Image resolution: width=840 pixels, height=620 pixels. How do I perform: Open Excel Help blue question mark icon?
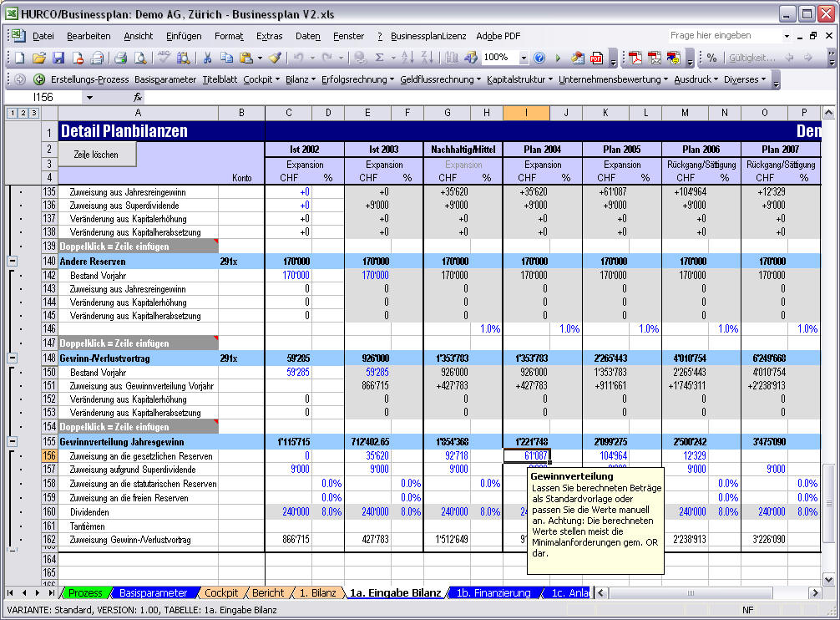point(539,58)
